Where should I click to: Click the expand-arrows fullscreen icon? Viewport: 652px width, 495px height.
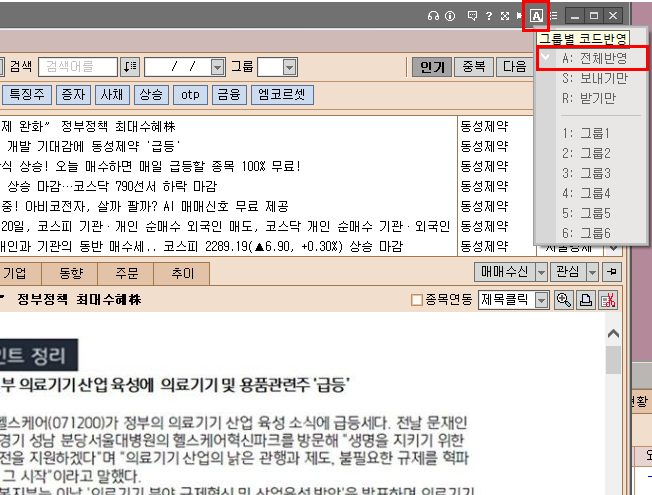505,16
